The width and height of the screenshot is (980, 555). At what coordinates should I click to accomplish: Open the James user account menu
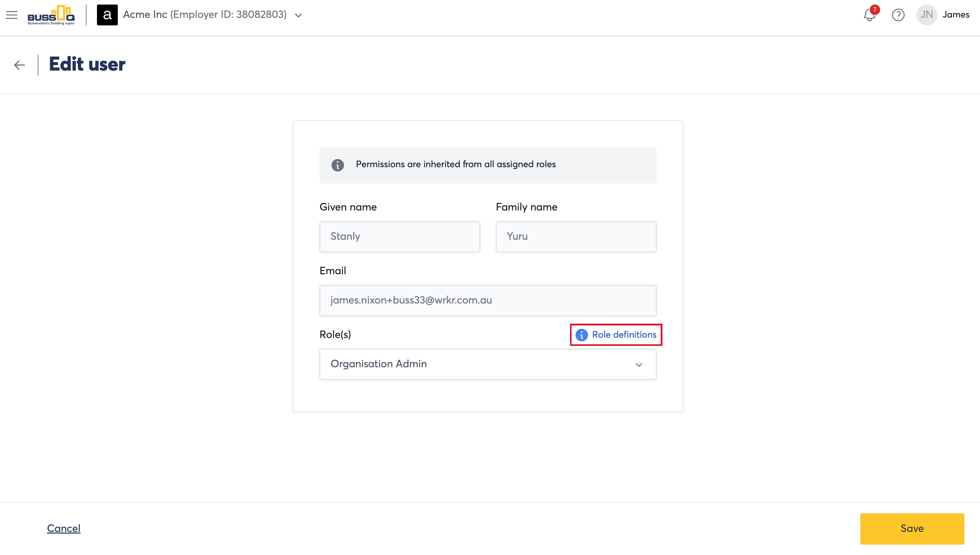click(956, 15)
